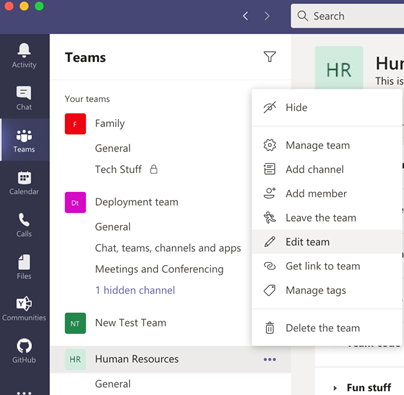Select the Deployment team name
This screenshot has height=395, width=404.
[137, 202]
